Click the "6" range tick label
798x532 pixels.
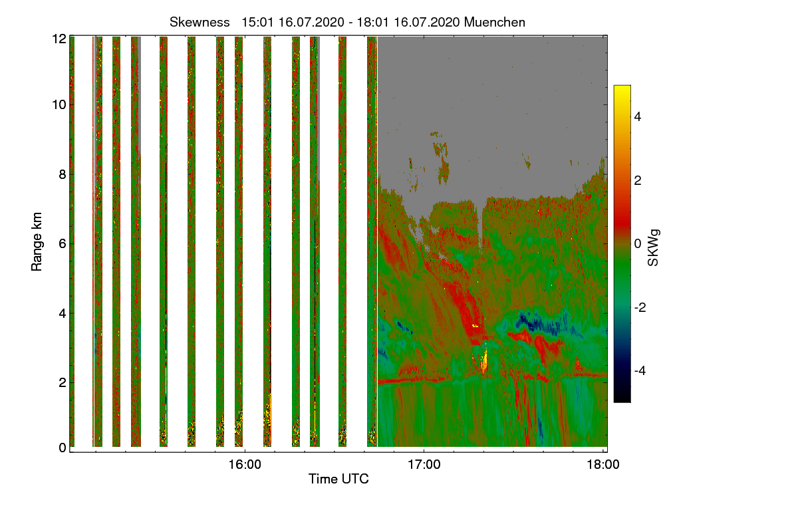62,244
